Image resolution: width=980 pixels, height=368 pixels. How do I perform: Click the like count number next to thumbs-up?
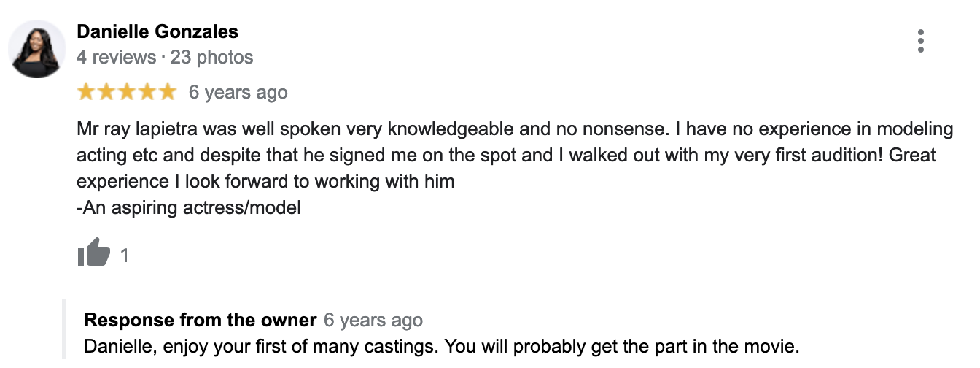pyautogui.click(x=125, y=256)
